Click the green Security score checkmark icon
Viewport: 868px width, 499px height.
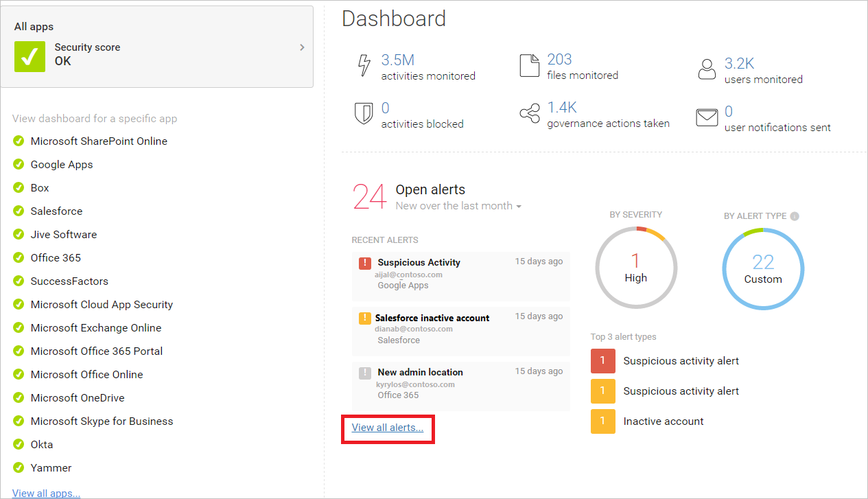pos(30,56)
